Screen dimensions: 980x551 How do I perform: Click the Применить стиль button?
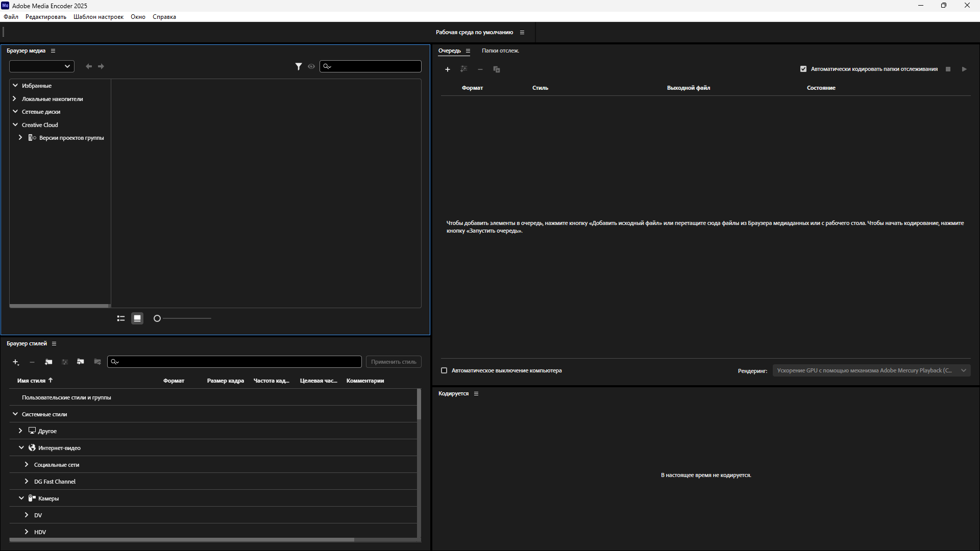tap(394, 362)
